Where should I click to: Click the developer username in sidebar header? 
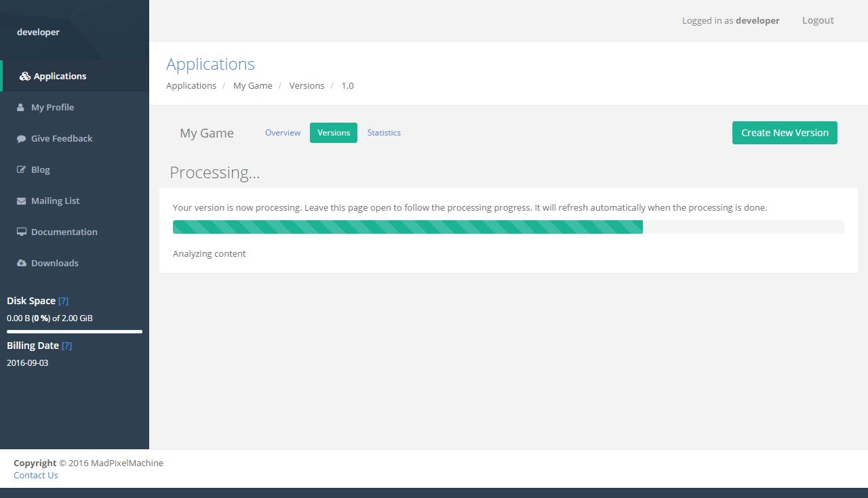pos(38,32)
